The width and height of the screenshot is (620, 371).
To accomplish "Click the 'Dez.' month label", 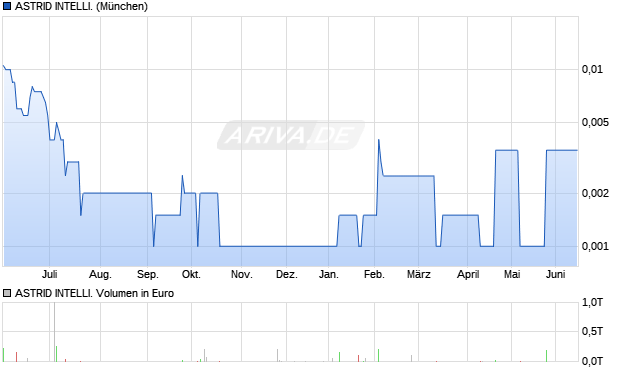I will click(287, 274).
